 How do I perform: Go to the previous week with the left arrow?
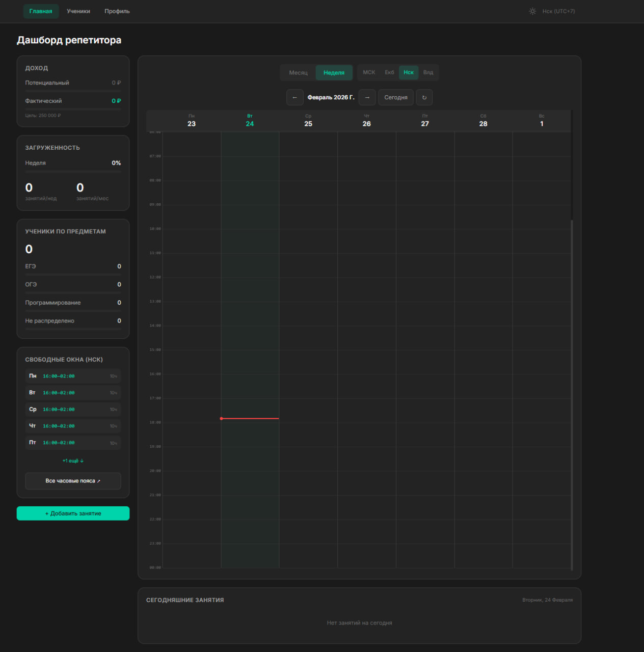[294, 97]
